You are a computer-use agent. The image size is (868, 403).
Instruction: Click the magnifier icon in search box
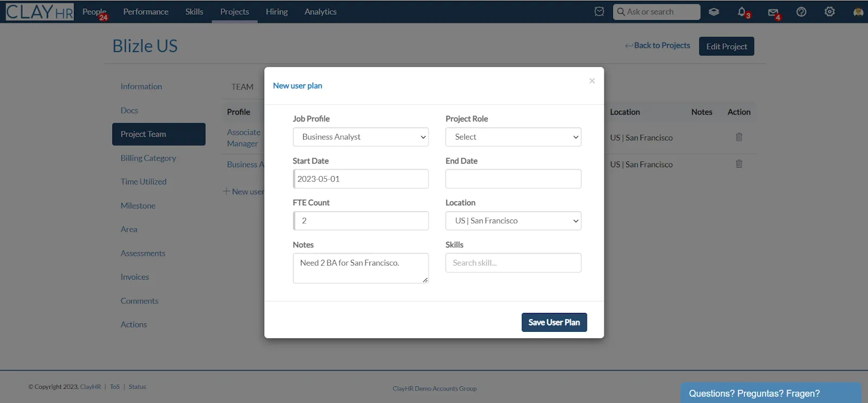coord(621,11)
